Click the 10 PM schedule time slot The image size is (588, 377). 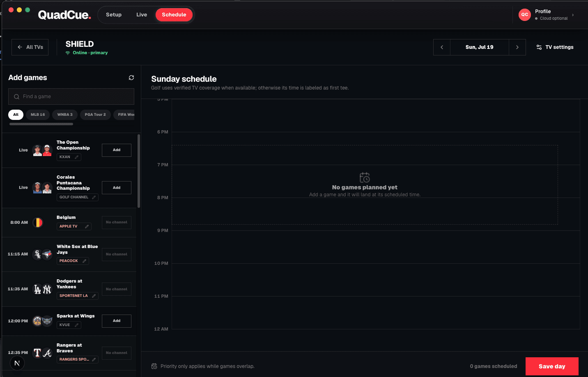[x=376, y=280]
